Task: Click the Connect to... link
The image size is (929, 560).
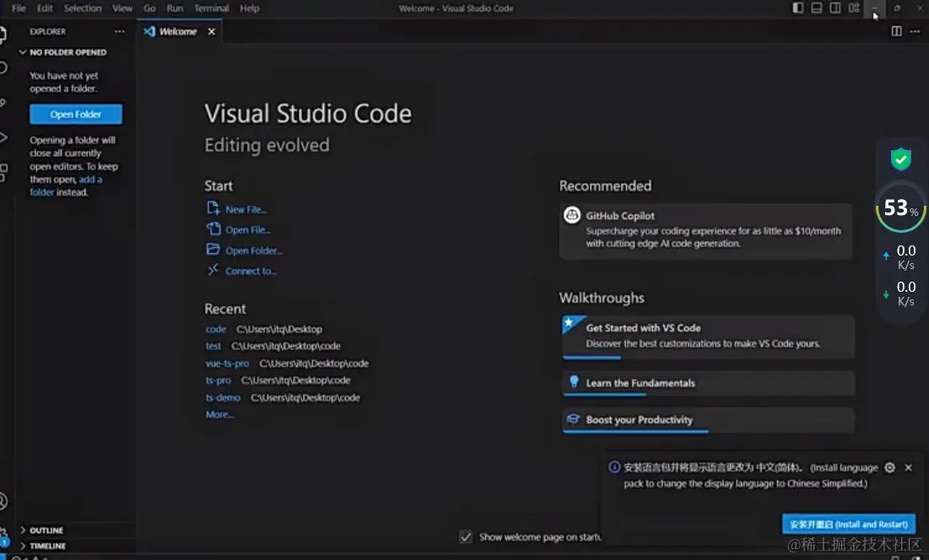Action: point(251,271)
